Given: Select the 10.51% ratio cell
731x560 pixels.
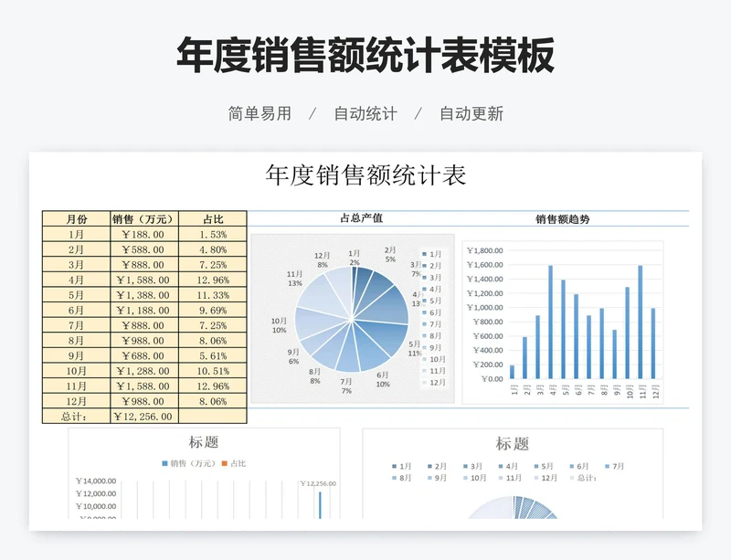Looking at the screenshot, I should coord(213,371).
